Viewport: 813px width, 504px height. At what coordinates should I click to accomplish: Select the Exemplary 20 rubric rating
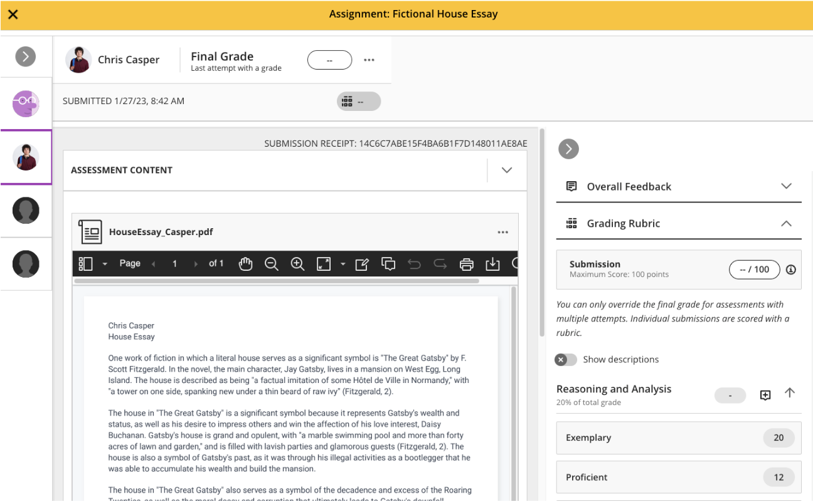(x=678, y=438)
